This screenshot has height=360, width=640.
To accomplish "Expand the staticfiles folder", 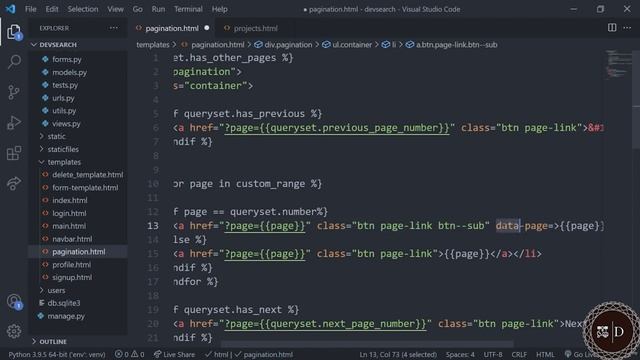I will (x=63, y=149).
